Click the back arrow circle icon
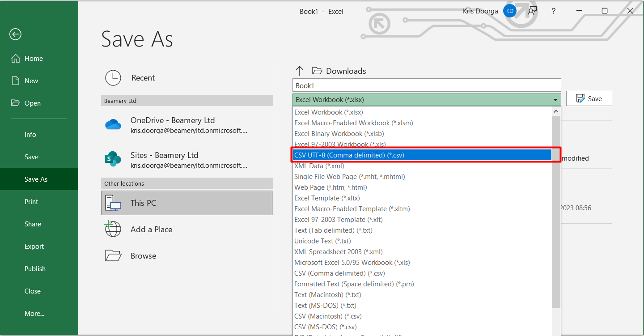644x336 pixels. pyautogui.click(x=15, y=34)
